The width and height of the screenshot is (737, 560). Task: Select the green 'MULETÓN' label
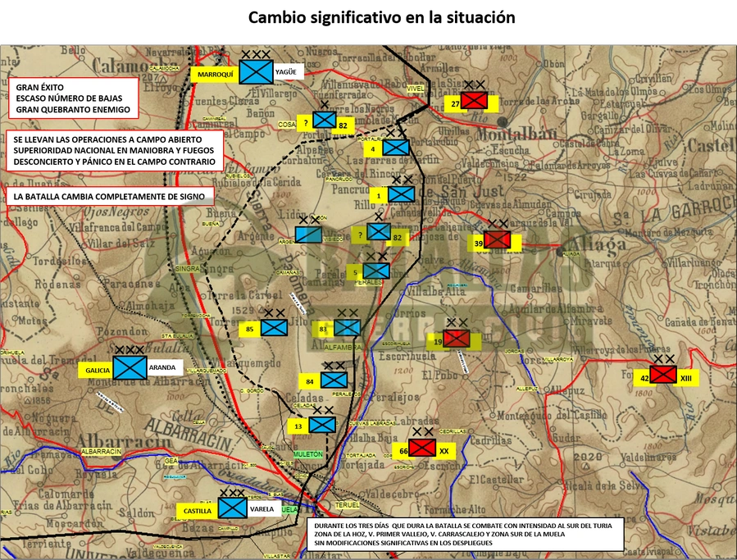tap(308, 454)
